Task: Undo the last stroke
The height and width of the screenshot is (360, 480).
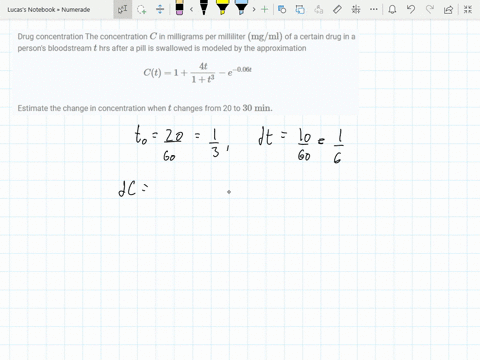Action: (411, 9)
